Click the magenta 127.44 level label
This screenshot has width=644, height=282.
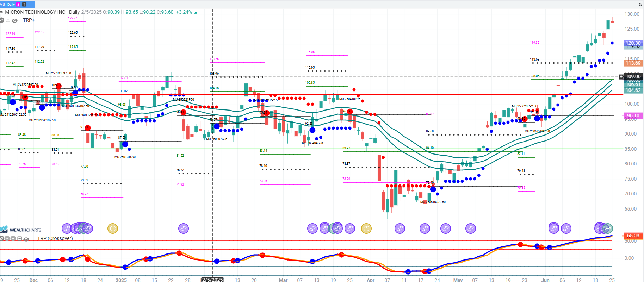point(73,18)
